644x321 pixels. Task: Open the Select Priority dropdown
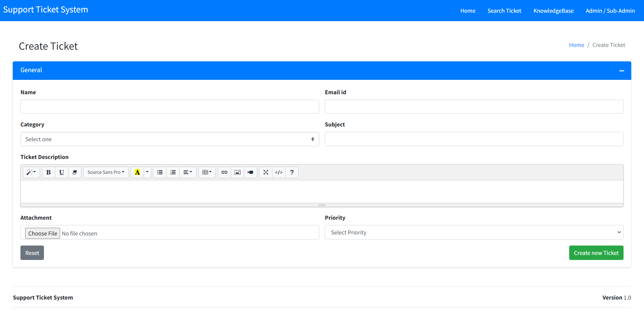[x=474, y=232]
